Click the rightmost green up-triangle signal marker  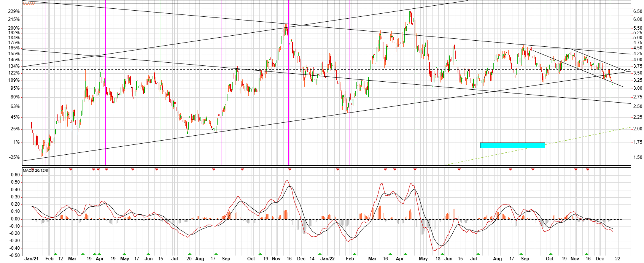587,254
